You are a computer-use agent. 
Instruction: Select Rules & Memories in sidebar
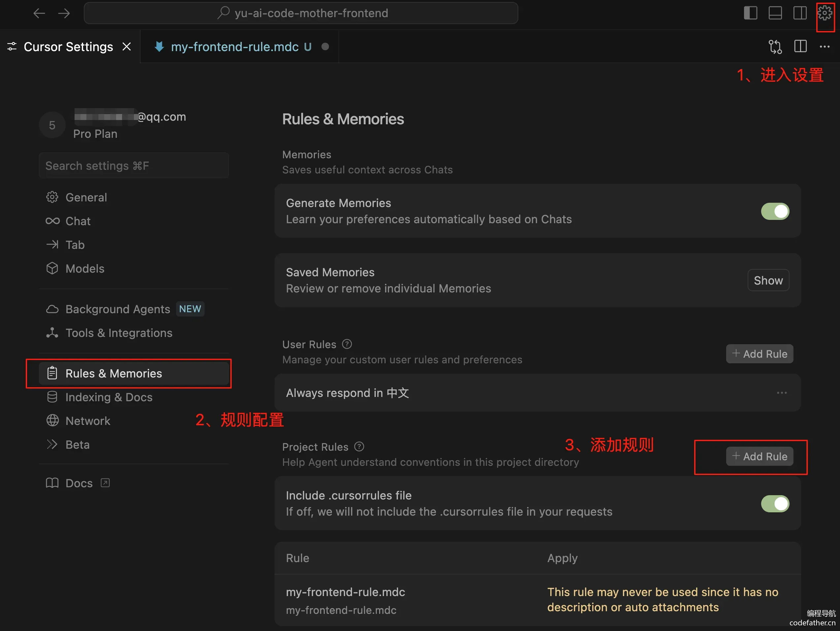(134, 374)
